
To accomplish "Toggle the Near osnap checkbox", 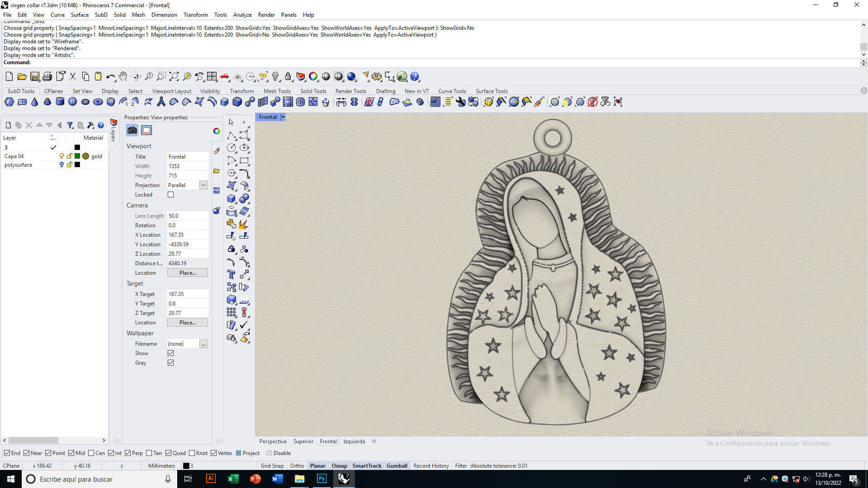I will point(27,453).
